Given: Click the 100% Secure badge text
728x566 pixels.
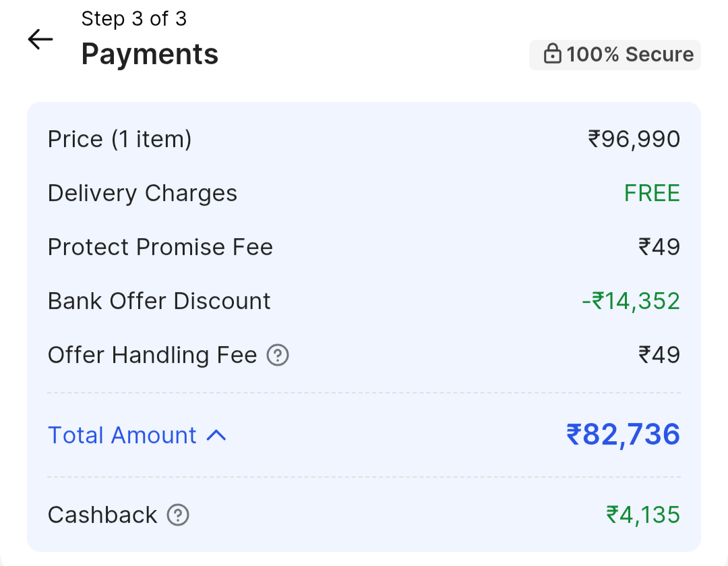Looking at the screenshot, I should pyautogui.click(x=630, y=55).
